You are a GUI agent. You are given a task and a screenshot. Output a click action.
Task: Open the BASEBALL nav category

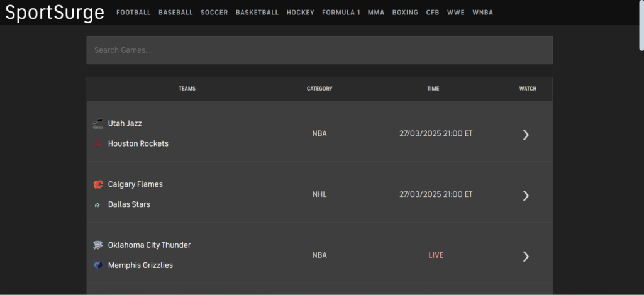pos(176,13)
